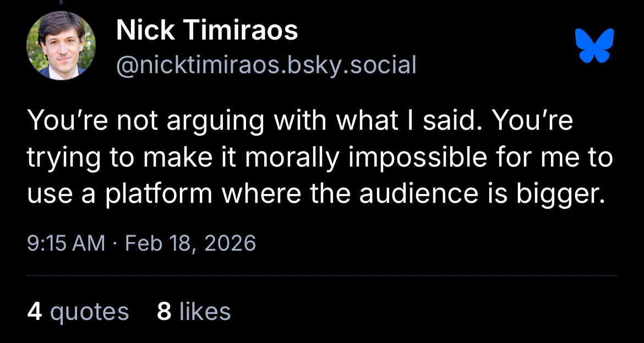Click the 9:15 AM timestamp

click(66, 242)
